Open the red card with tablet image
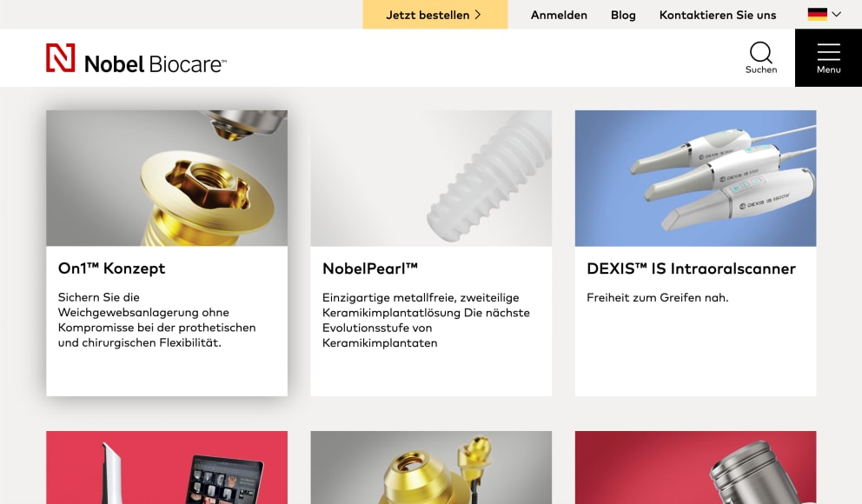 167,468
